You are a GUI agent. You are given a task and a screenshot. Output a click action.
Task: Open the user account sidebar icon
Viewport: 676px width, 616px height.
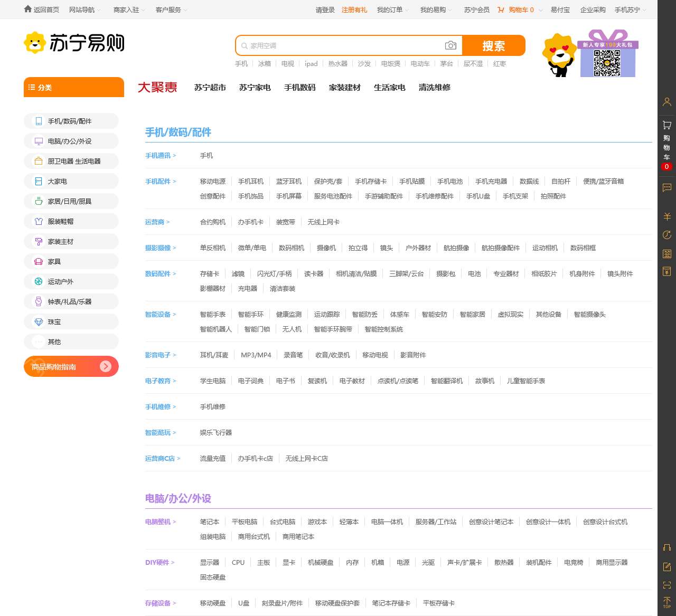666,102
